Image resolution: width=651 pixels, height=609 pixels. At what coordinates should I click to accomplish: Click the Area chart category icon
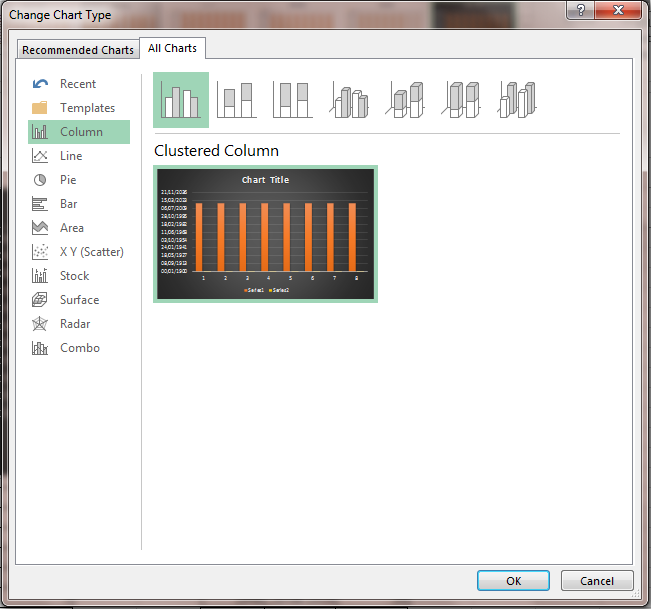pos(40,228)
